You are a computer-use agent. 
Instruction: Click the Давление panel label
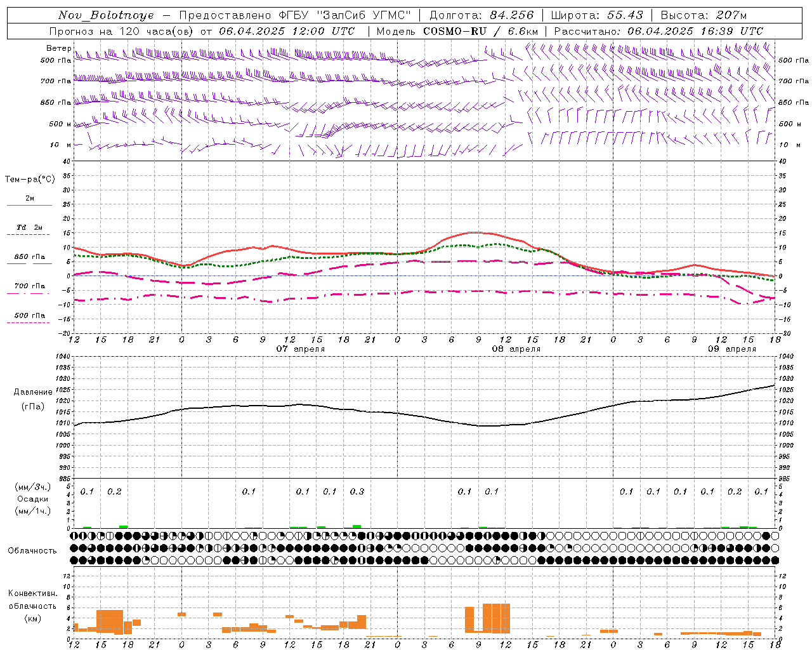coord(33,392)
